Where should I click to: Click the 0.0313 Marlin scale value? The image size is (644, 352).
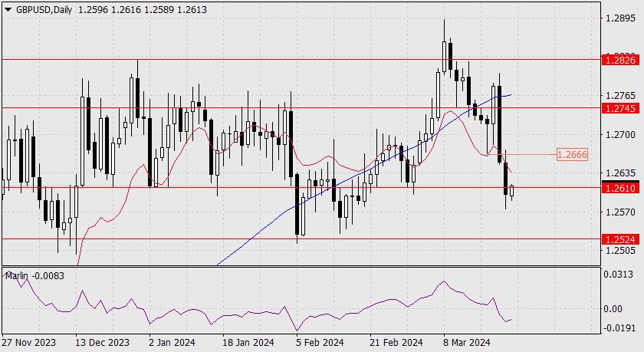[x=618, y=275]
